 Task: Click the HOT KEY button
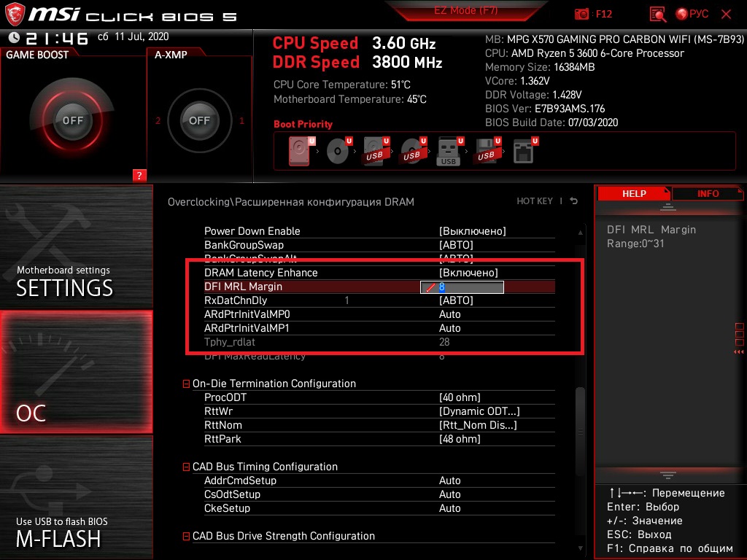point(535,201)
